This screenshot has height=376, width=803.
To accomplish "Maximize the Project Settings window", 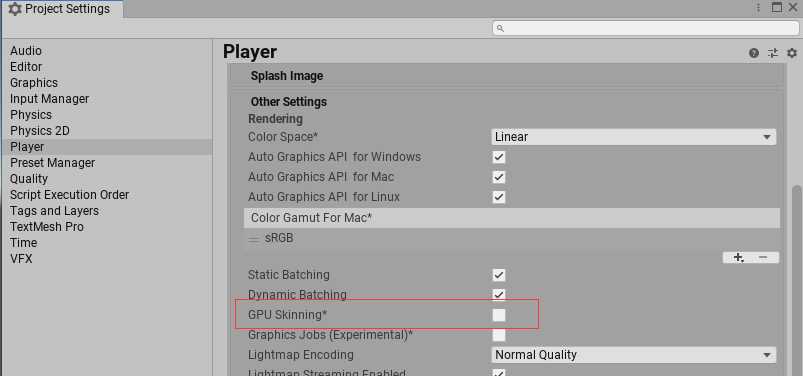I will coord(777,8).
